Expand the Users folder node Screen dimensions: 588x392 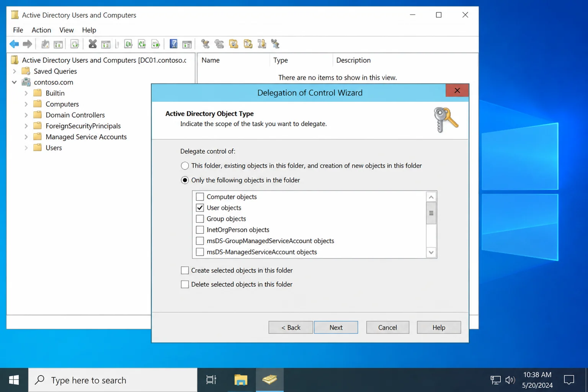[x=26, y=148]
